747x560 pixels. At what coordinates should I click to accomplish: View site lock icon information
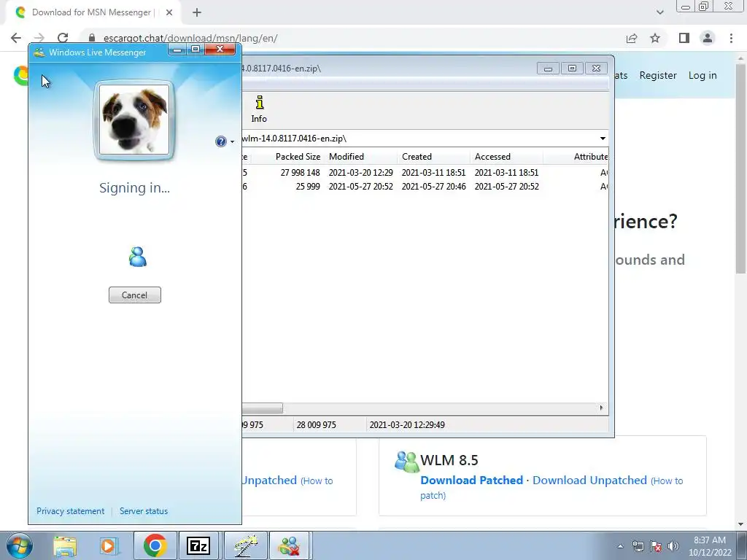click(x=92, y=38)
